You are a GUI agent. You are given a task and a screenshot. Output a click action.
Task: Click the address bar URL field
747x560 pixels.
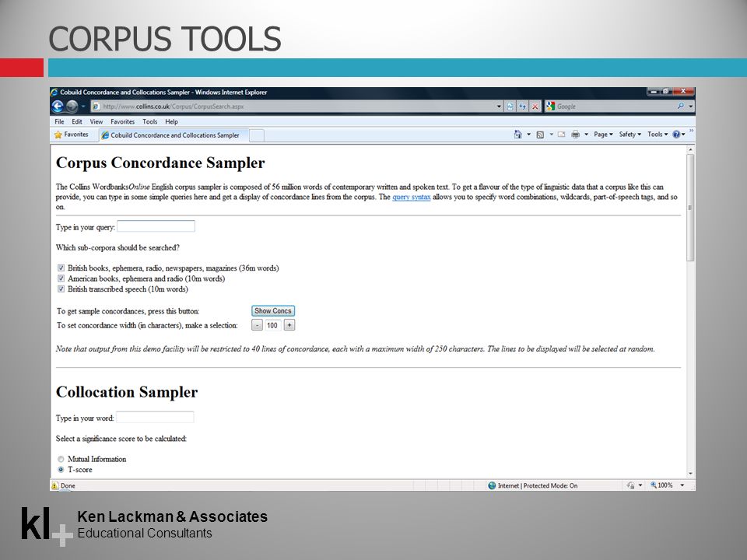coord(296,107)
